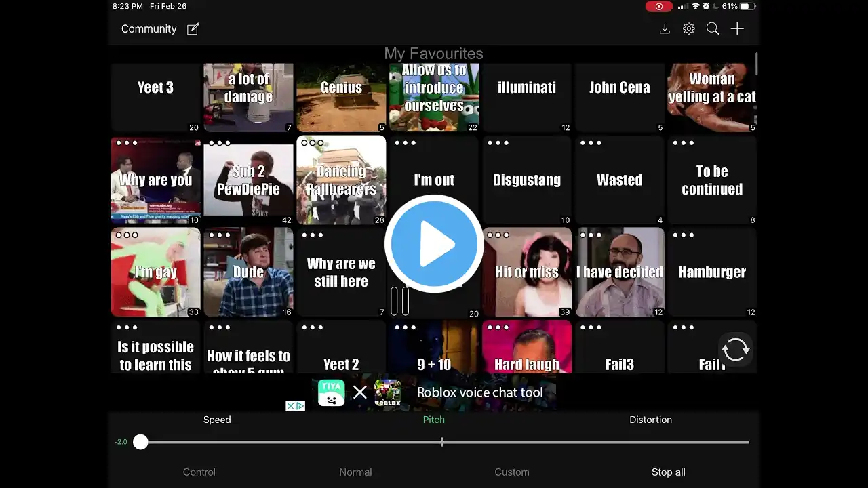868x488 pixels.
Task: Add a new sound with plus icon
Action: [x=737, y=28]
